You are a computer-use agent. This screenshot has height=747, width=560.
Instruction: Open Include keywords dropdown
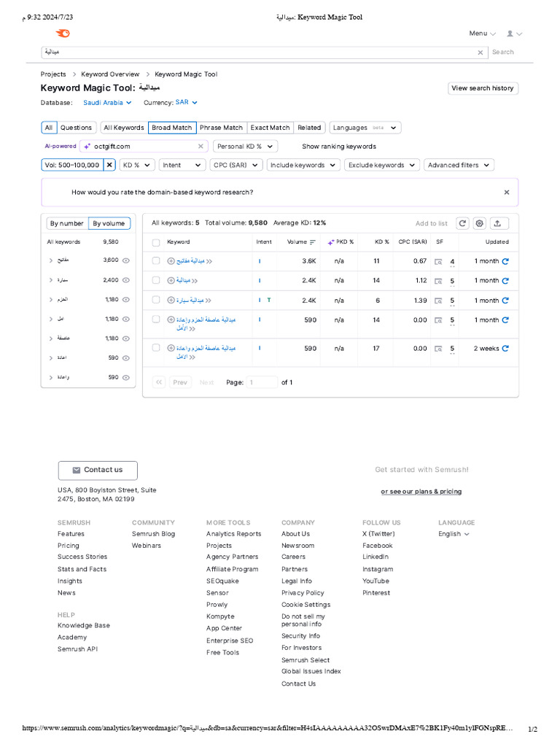pos(303,165)
